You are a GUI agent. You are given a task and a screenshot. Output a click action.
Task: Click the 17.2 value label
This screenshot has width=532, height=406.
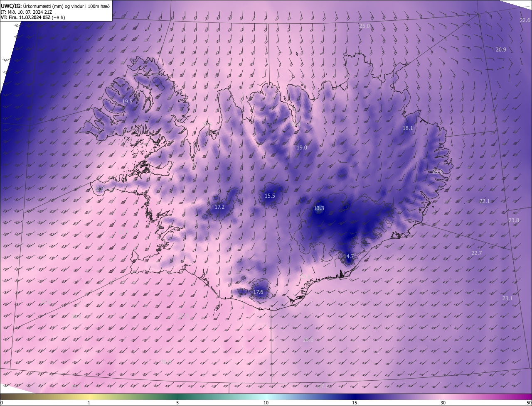tap(219, 207)
